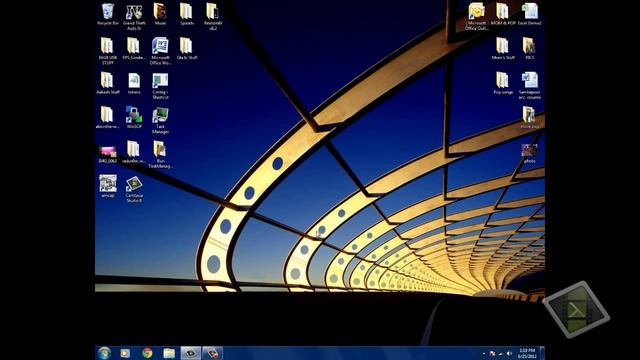Select the Config Shortcut icon
640x360 pixels.
[160, 86]
